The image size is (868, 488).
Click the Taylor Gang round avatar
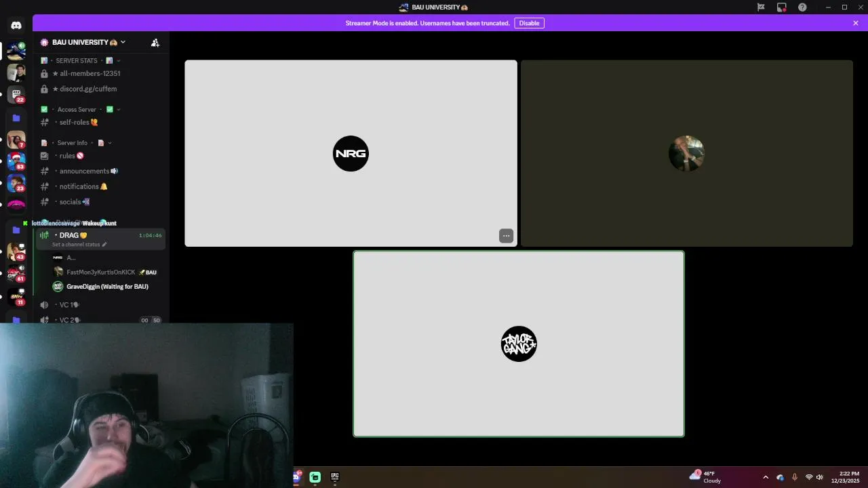(x=519, y=344)
